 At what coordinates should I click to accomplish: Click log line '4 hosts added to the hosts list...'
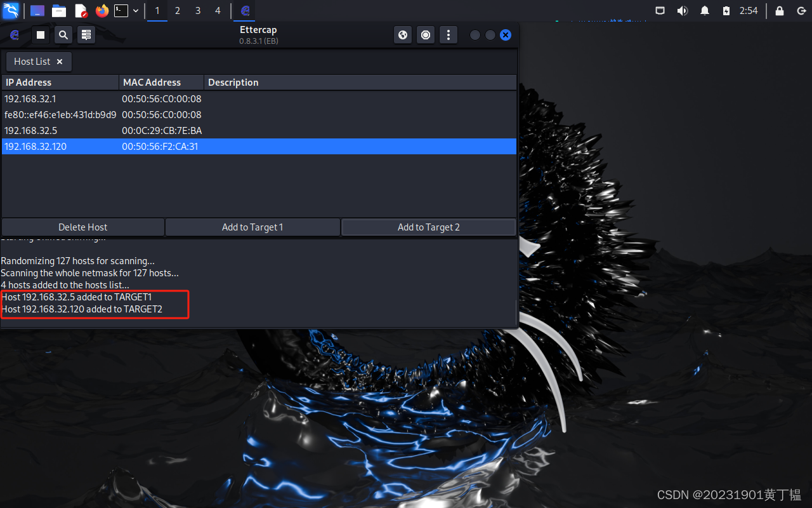pyautogui.click(x=65, y=285)
